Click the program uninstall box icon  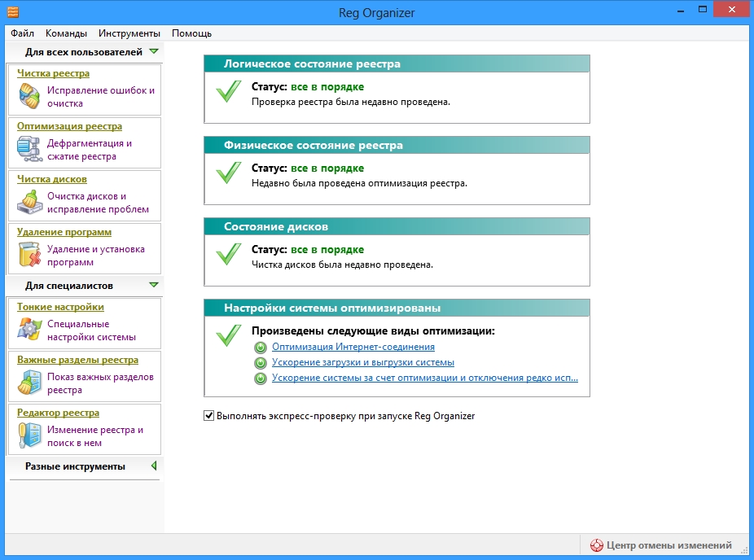pos(29,254)
